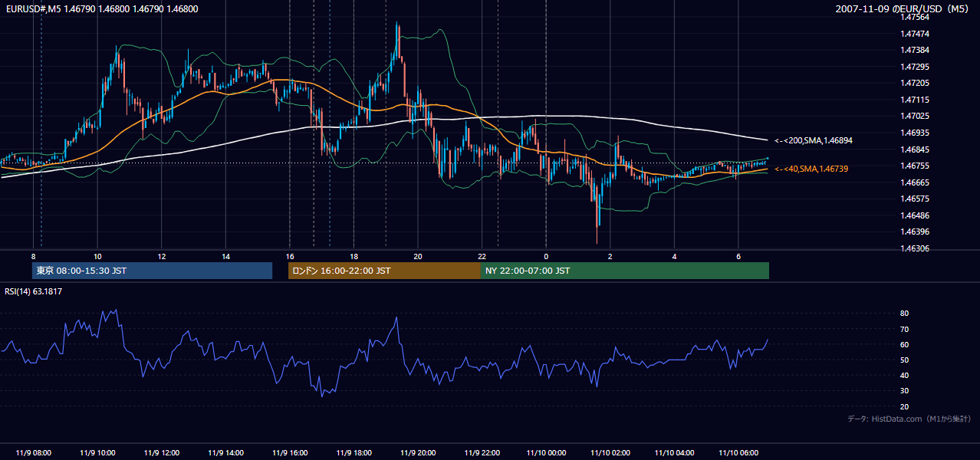980x460 pixels.
Task: Click hour label 20 under the price chart
Action: pyautogui.click(x=418, y=256)
